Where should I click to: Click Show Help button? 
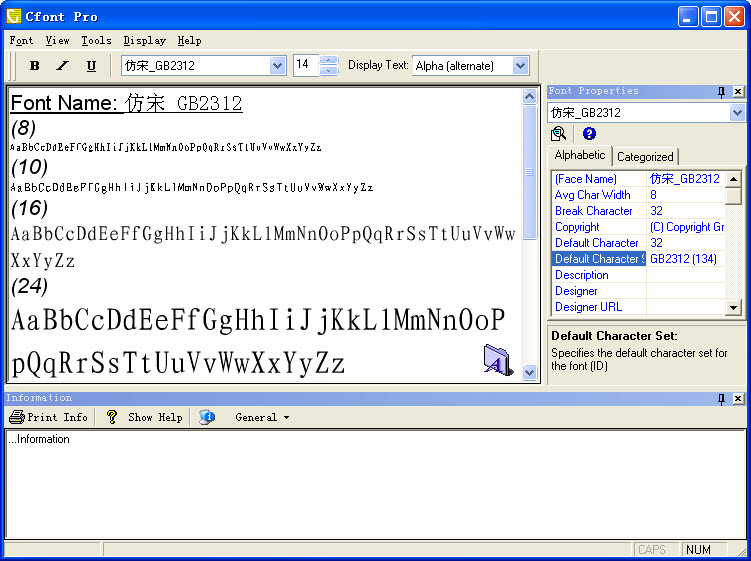145,417
